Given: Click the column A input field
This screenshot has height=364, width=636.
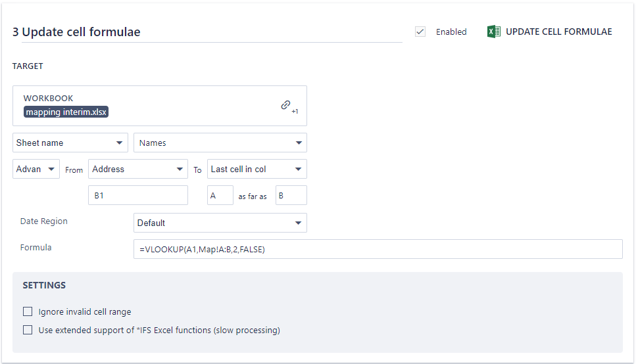Looking at the screenshot, I should [x=220, y=195].
